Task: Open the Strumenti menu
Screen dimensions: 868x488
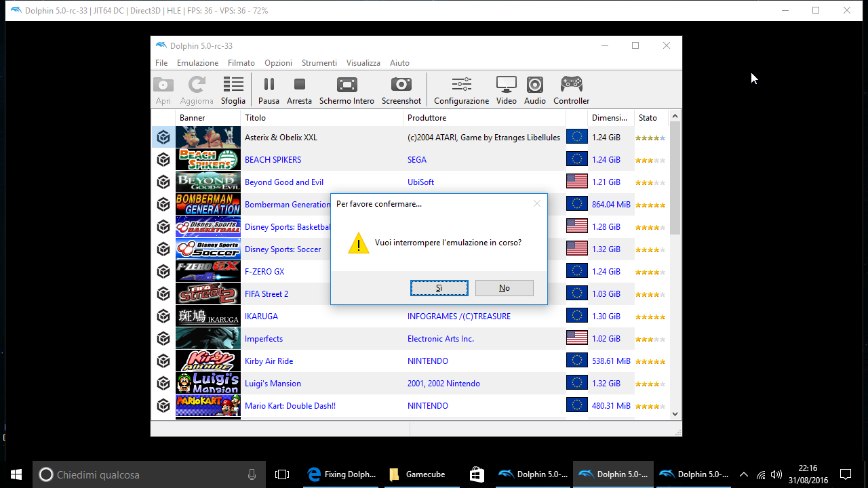Action: point(319,63)
